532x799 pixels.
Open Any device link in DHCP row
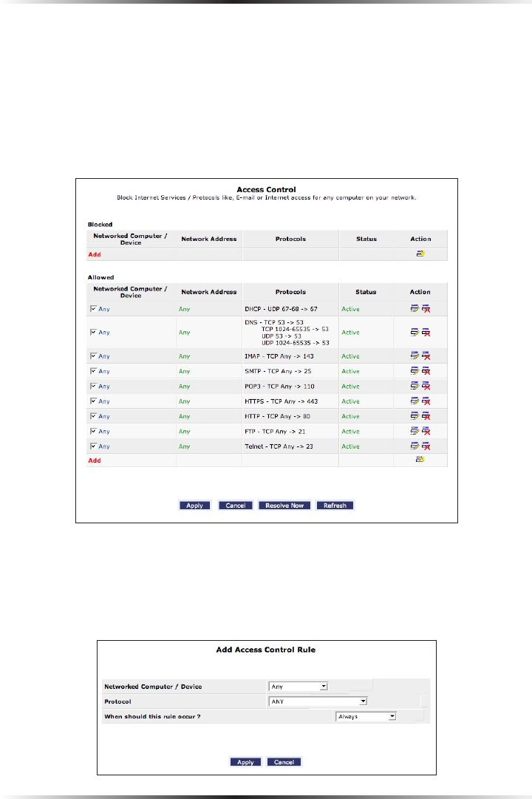click(x=104, y=309)
